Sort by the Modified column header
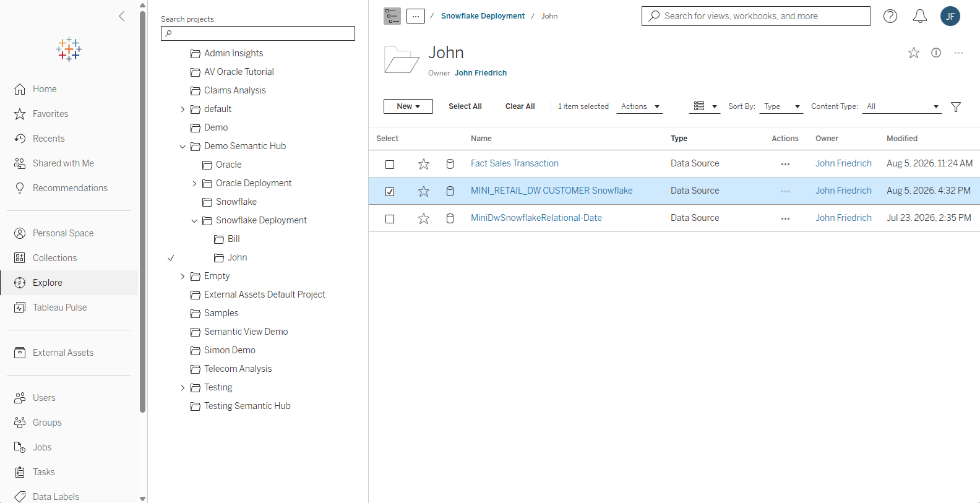 902,139
